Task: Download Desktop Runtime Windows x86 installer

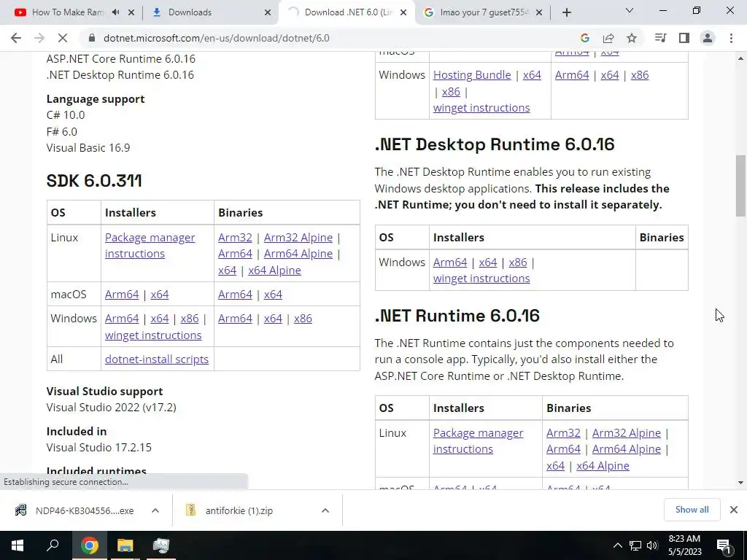Action: click(518, 262)
